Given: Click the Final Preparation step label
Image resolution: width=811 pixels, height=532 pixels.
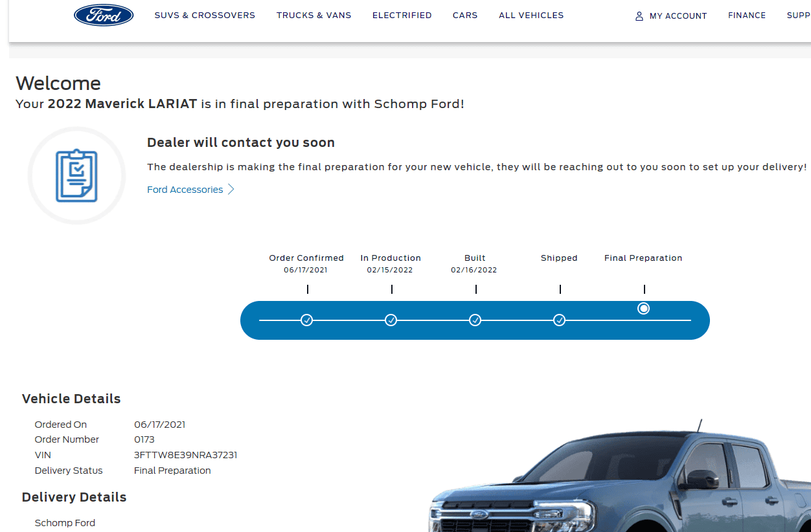Looking at the screenshot, I should coord(643,258).
